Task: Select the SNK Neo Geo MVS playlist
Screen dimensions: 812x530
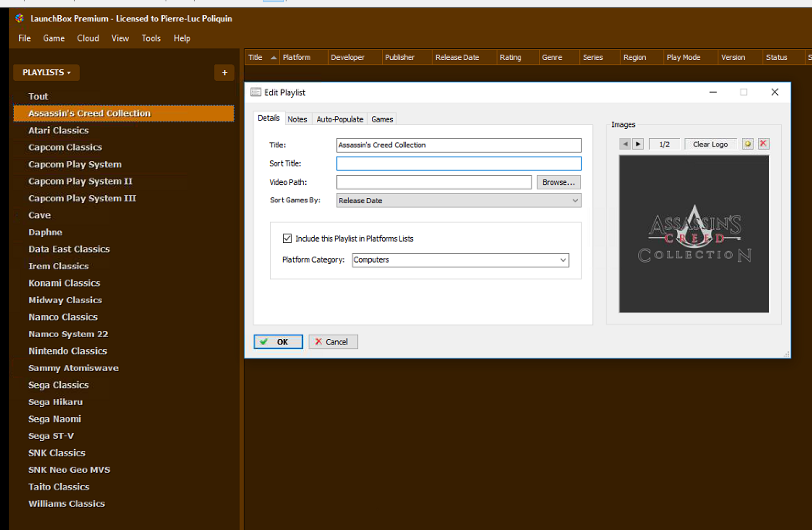Action: (124, 470)
